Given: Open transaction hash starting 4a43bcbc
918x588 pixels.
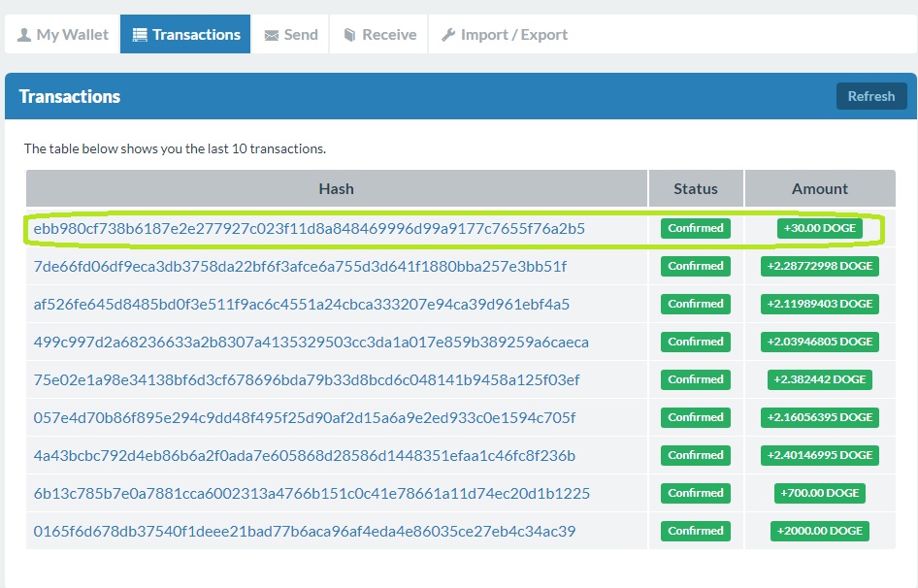Looking at the screenshot, I should (305, 456).
